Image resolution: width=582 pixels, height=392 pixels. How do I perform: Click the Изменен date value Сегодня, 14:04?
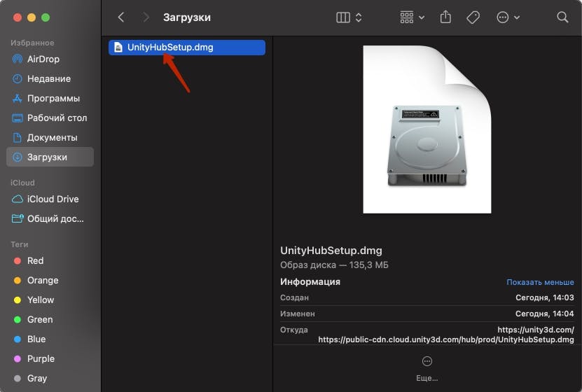click(544, 314)
